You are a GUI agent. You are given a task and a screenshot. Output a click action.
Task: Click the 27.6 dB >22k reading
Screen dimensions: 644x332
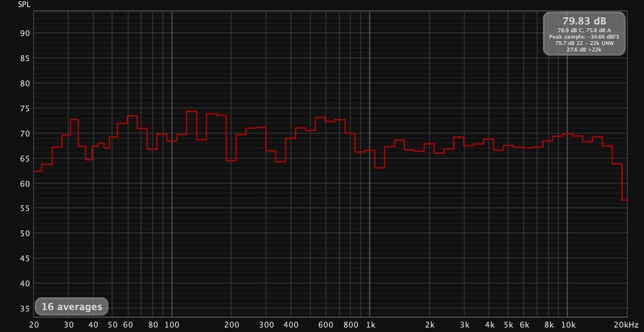584,49
